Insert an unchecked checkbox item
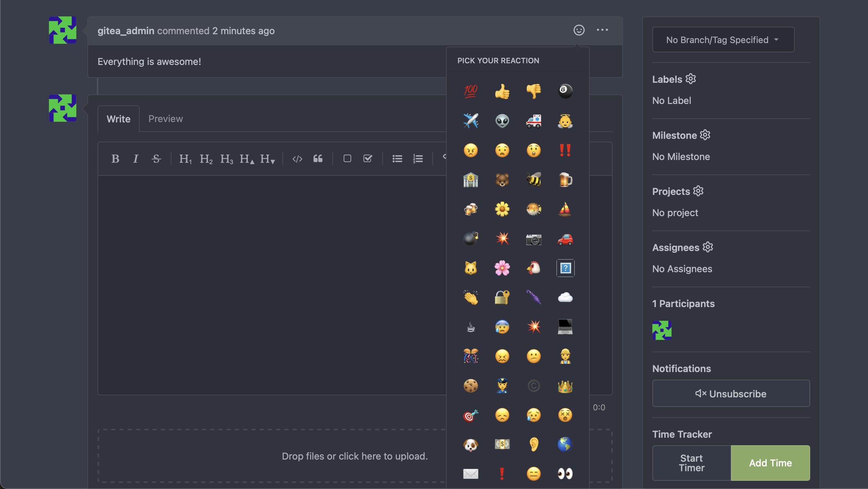Screen dimensions: 868x489 pos(347,159)
